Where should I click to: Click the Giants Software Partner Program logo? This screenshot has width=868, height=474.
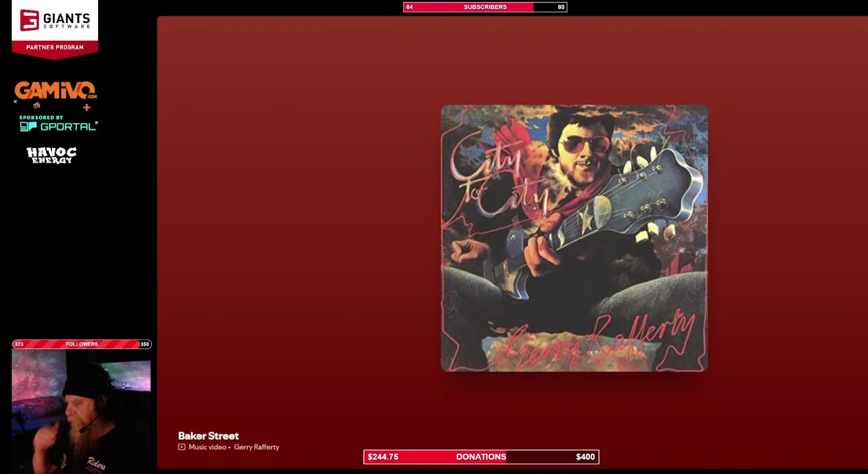[55, 29]
